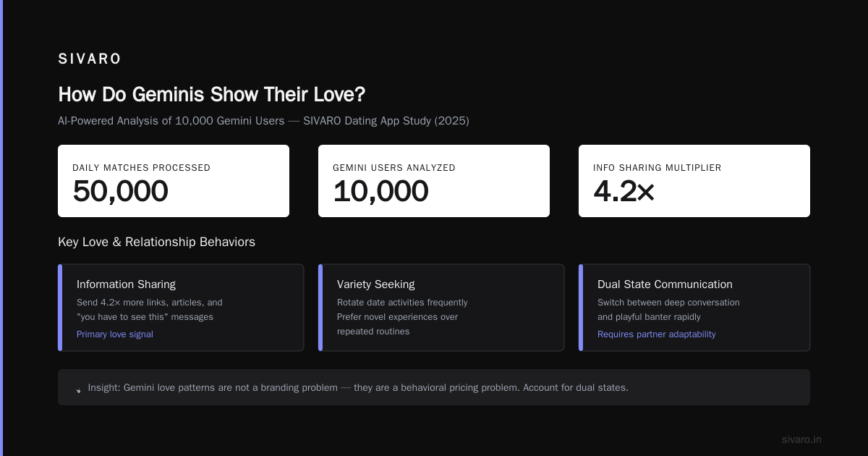Click the "Primary love signal" link
This screenshot has width=868, height=456.
click(115, 334)
